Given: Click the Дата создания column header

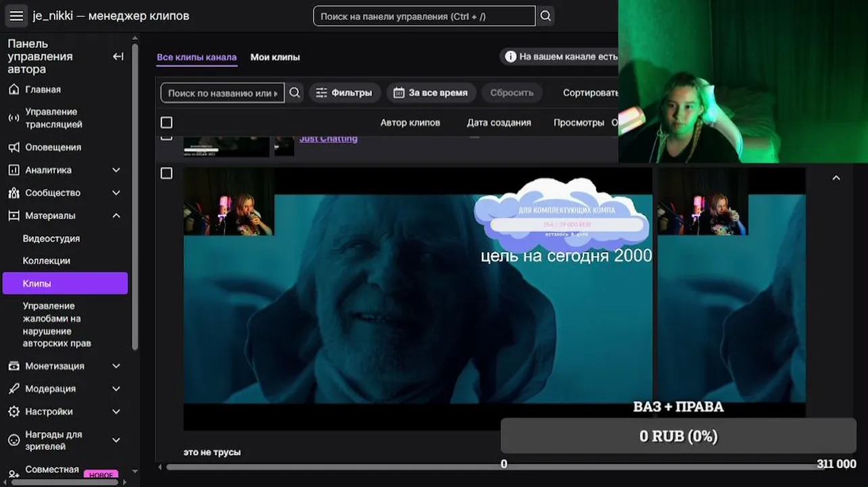Looking at the screenshot, I should click(x=499, y=122).
